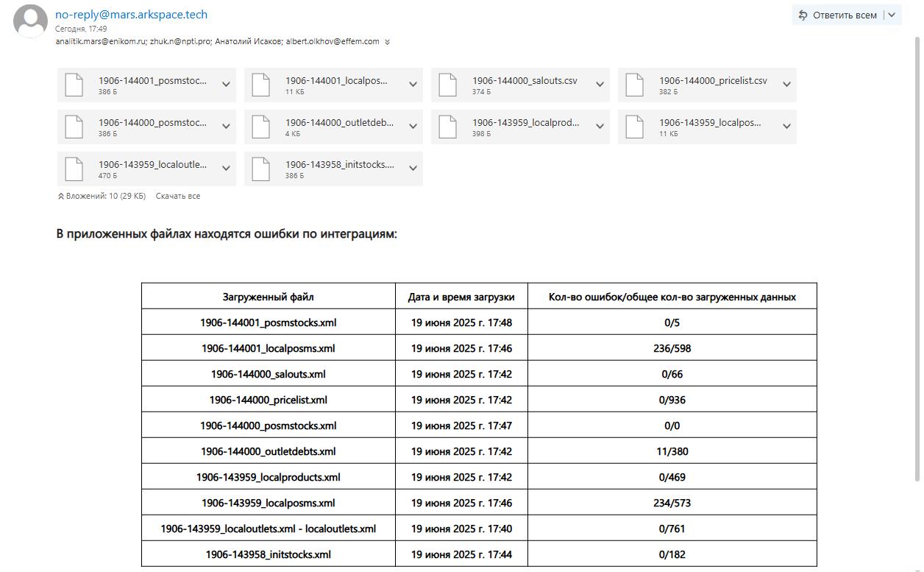Click error count cell 234/573
The image size is (924, 572).
pyautogui.click(x=672, y=503)
